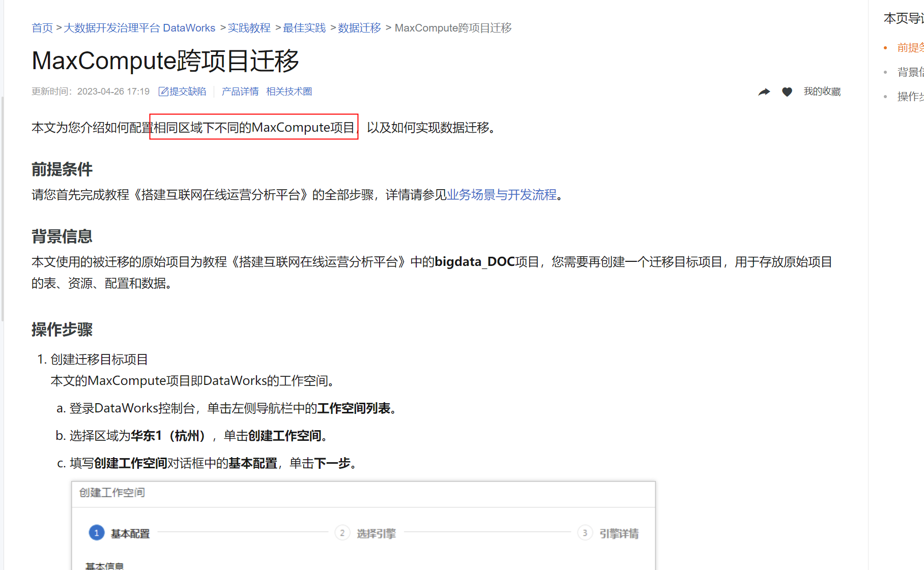The width and height of the screenshot is (924, 570).
Task: Go to 实践教程 breadcrumb
Action: pos(249,28)
